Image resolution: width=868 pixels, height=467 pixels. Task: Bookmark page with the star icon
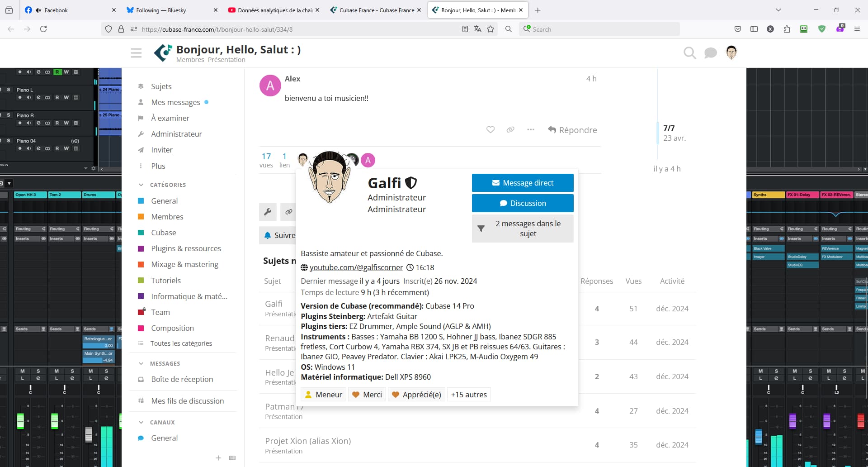(491, 29)
